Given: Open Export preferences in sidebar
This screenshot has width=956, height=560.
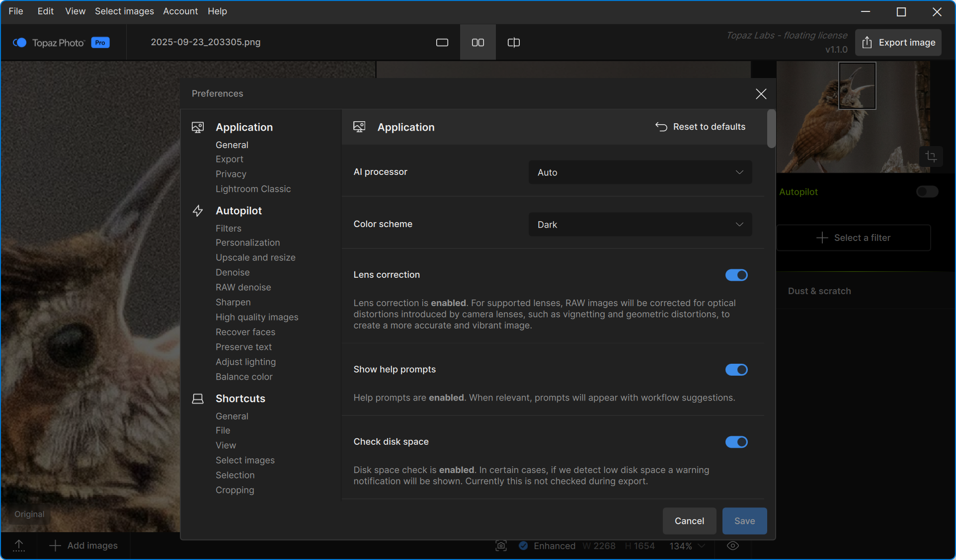Looking at the screenshot, I should click(x=229, y=159).
